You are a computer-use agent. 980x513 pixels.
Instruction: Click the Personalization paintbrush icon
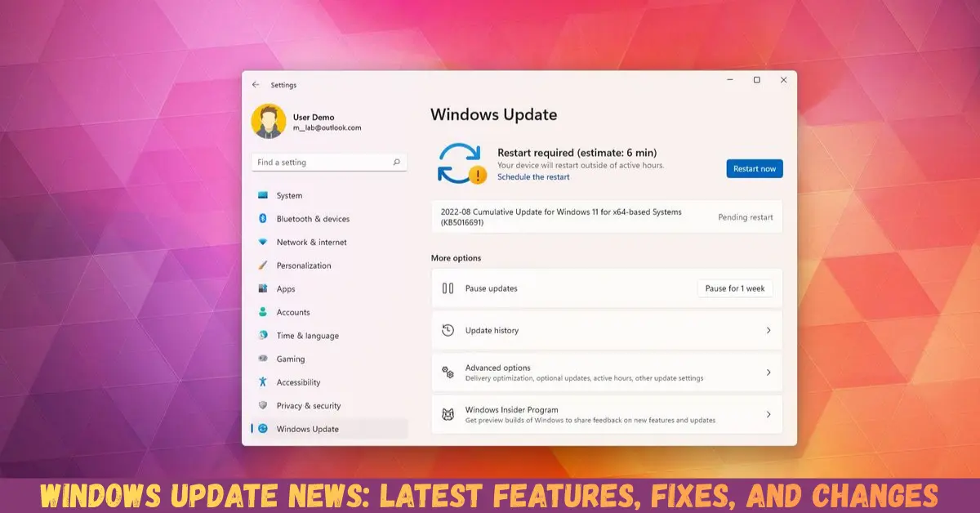(x=263, y=265)
